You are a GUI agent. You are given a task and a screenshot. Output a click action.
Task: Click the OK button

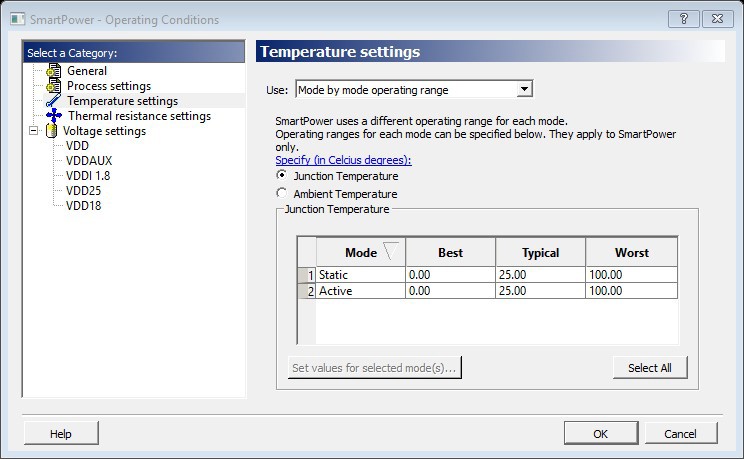tap(600, 433)
